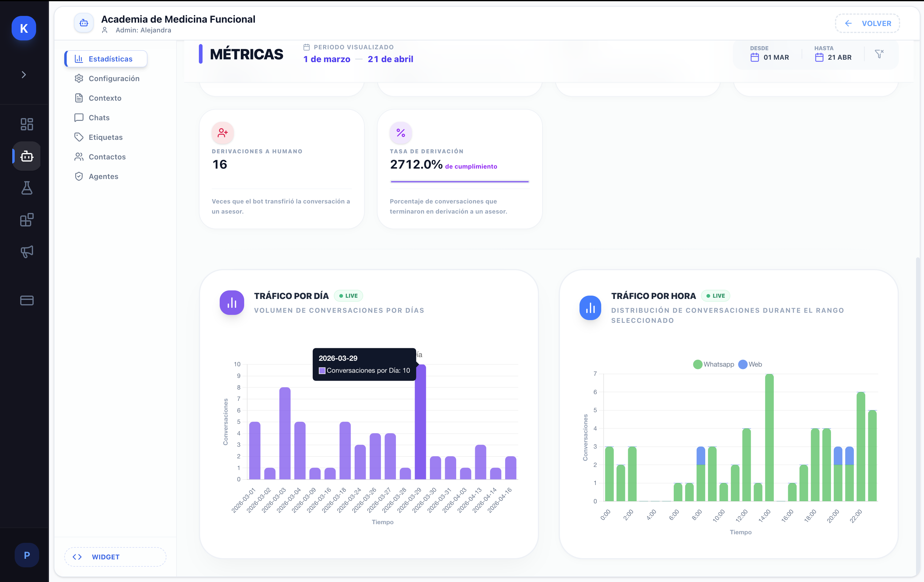Click the 2026-03-01 daily traffic bar
The width and height of the screenshot is (924, 582).
point(255,451)
